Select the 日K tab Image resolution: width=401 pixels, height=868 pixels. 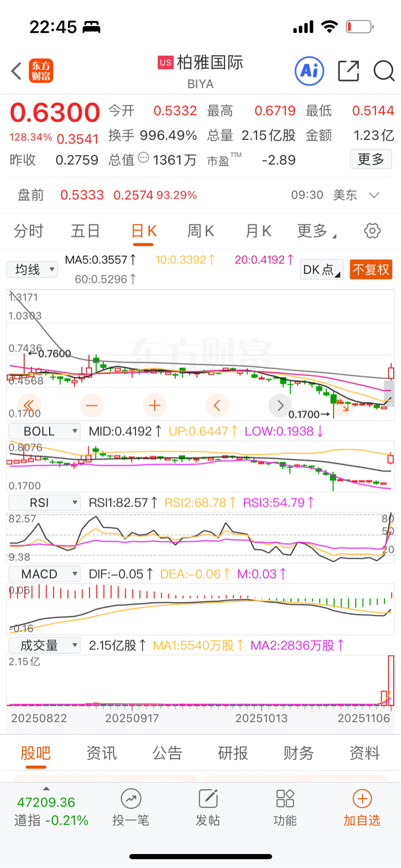144,231
